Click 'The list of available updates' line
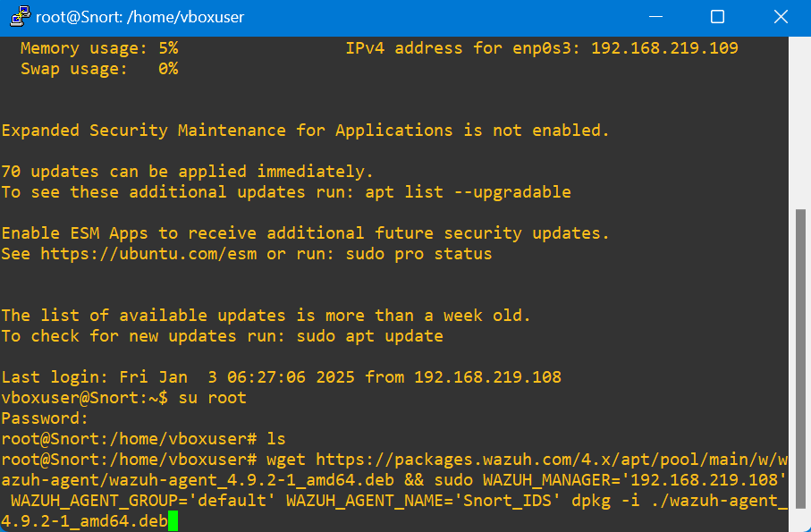Image resolution: width=811 pixels, height=532 pixels. click(x=266, y=316)
